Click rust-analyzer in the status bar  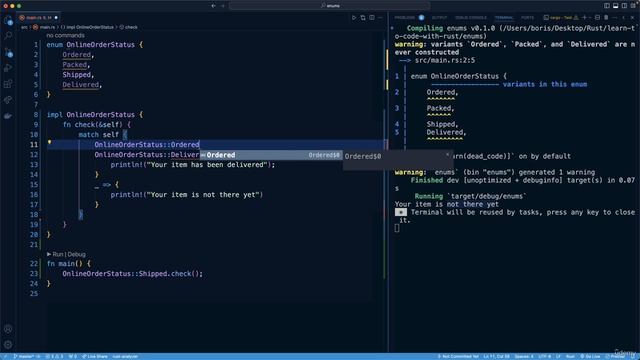point(125,356)
